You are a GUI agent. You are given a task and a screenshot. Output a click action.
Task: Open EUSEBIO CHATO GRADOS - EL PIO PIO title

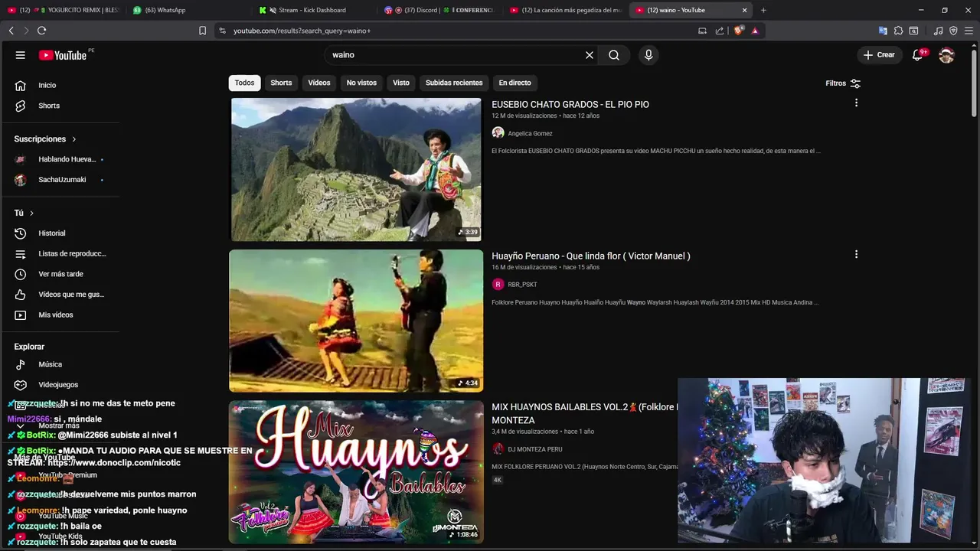(570, 105)
